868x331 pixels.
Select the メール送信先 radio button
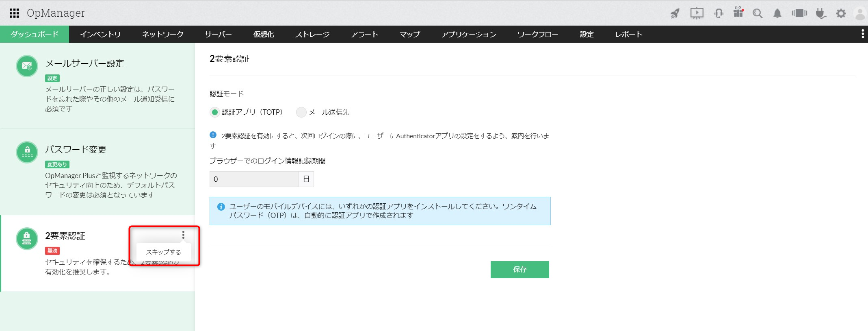pos(301,112)
